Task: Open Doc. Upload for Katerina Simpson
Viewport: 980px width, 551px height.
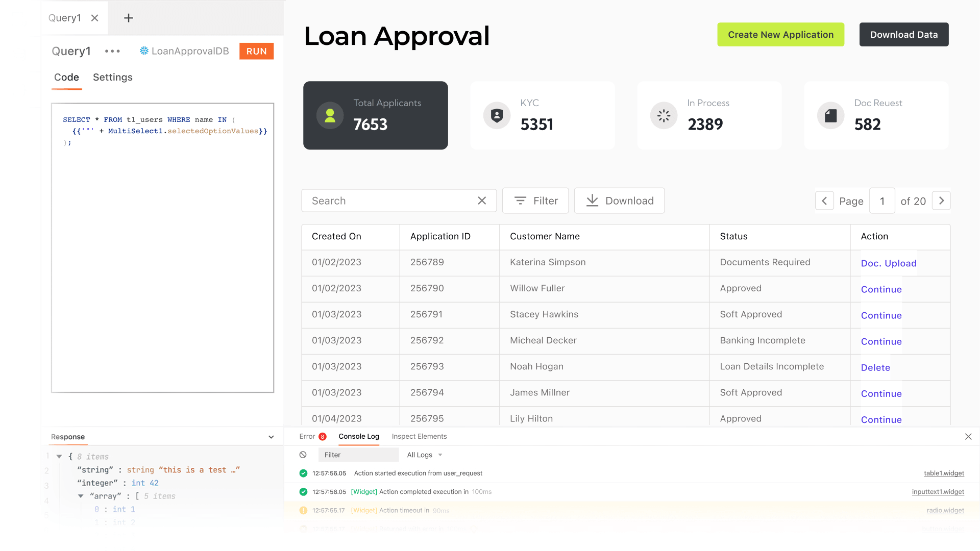Action: click(888, 263)
